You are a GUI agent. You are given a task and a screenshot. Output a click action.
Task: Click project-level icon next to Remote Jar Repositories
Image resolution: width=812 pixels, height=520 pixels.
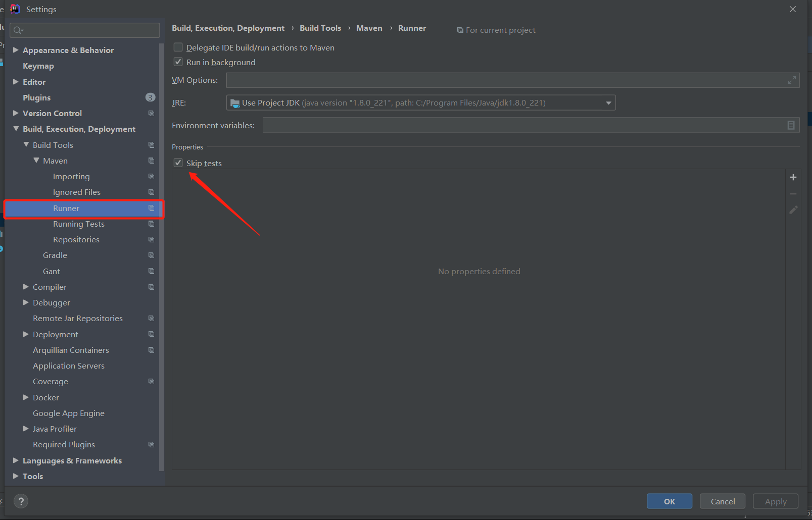[151, 319]
